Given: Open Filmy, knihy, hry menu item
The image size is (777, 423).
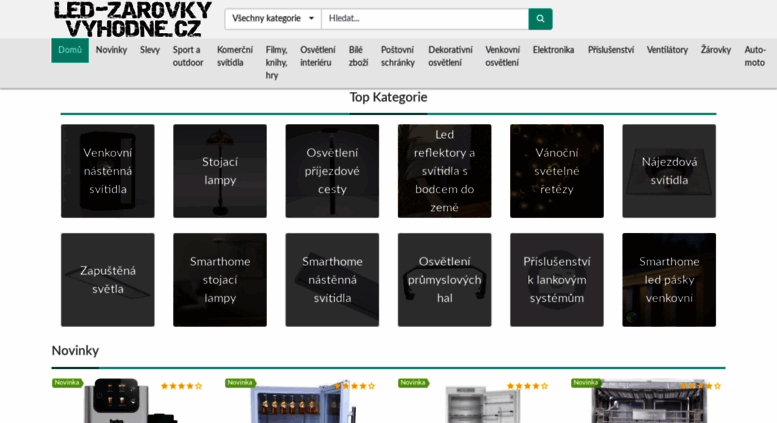Looking at the screenshot, I should click(x=276, y=62).
